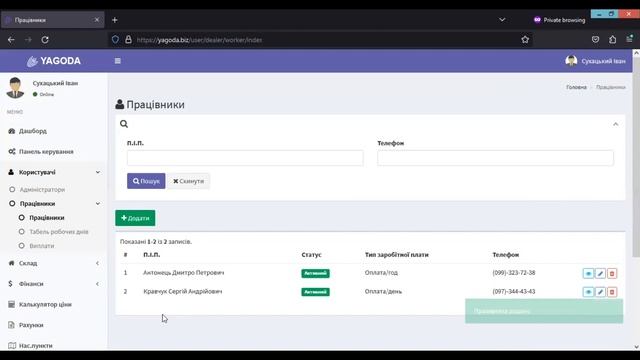The height and width of the screenshot is (360, 640).
Task: Click the Оплата/год cell
Action: tap(381, 273)
